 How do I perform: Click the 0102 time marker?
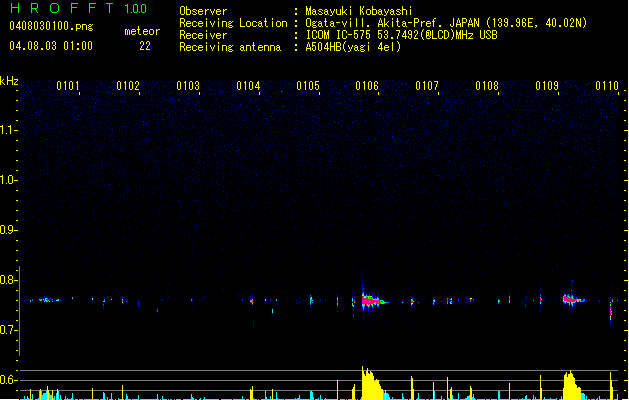coord(128,86)
